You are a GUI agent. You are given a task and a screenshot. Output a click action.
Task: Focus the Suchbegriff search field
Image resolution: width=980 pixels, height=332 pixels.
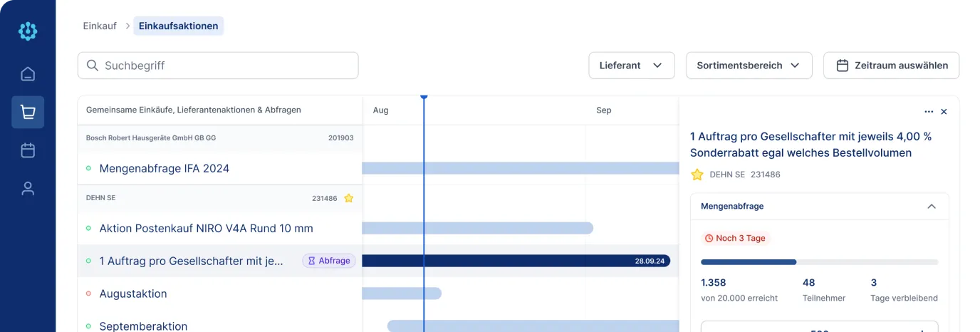[218, 66]
